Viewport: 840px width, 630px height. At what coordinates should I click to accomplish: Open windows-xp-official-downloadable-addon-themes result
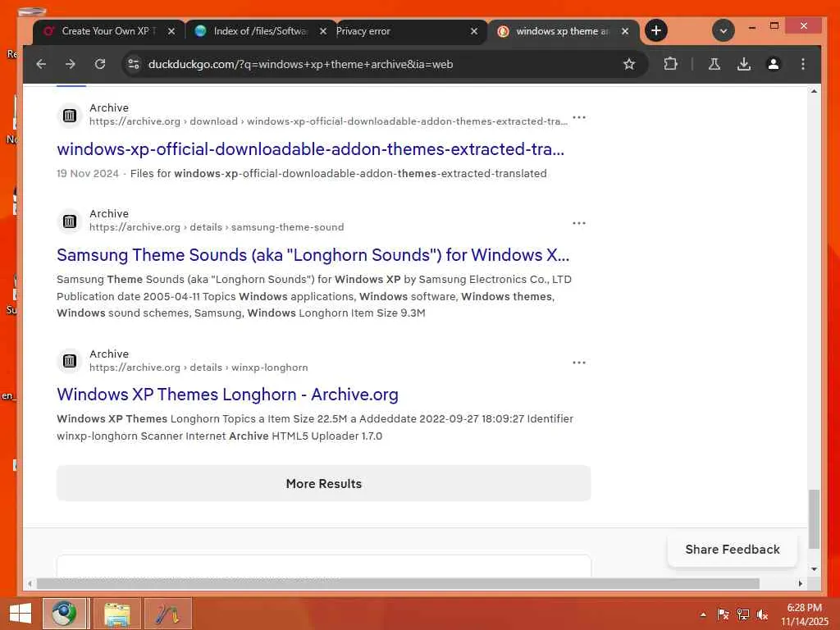pyautogui.click(x=310, y=149)
